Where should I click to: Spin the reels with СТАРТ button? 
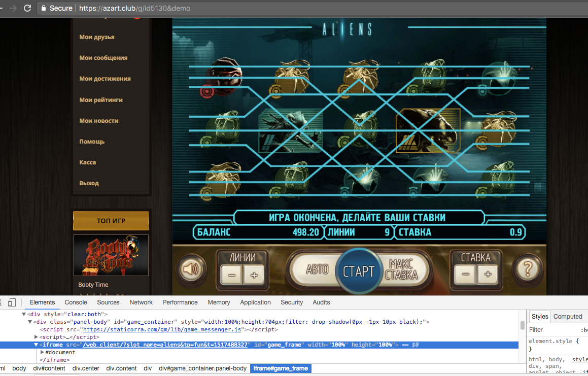(x=359, y=271)
